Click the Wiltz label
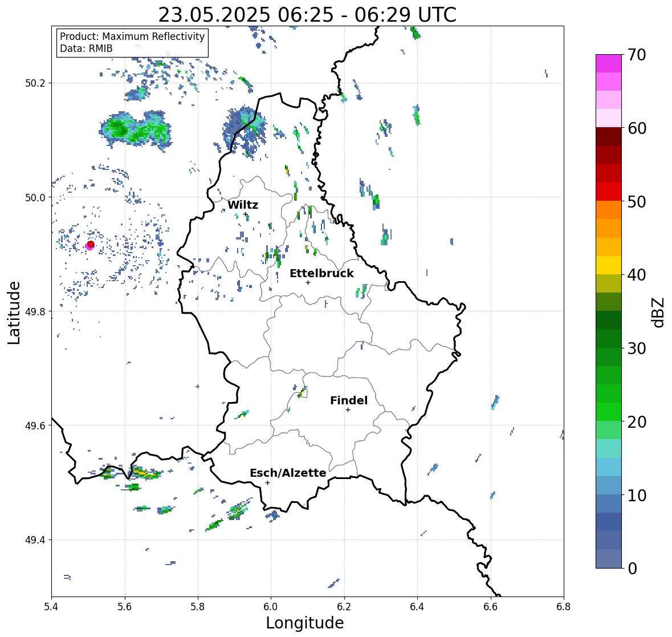 pos(243,205)
